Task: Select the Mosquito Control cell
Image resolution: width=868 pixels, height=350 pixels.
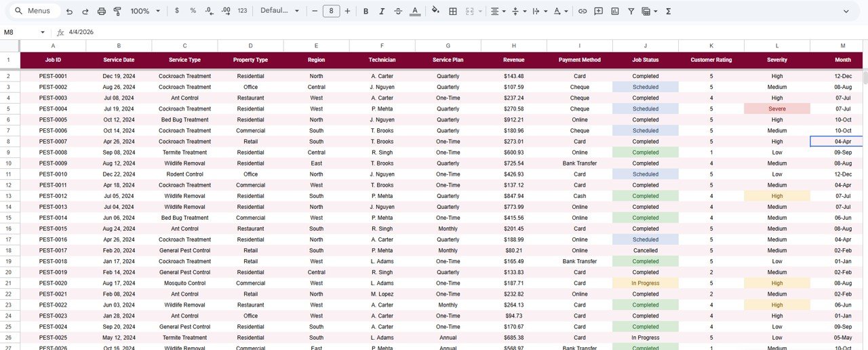Action: coord(184,283)
